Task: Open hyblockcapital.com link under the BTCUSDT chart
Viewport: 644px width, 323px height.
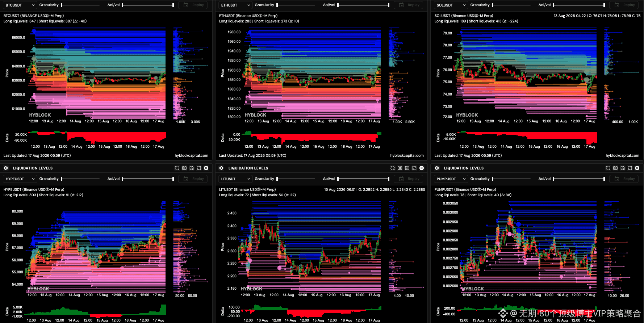Action: 191,156
